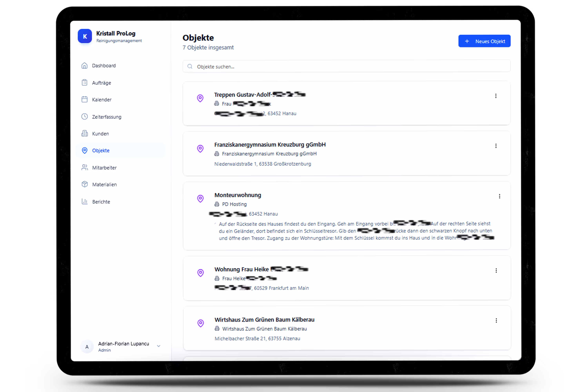Open three-dot menu for Monteurwohnung
The width and height of the screenshot is (588, 392).
pyautogui.click(x=499, y=196)
